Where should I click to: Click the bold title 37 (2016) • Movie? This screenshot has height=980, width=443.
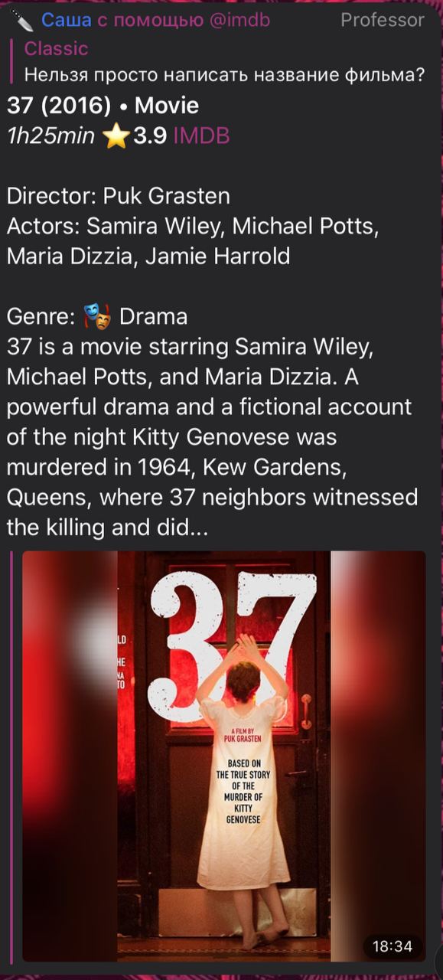click(103, 106)
